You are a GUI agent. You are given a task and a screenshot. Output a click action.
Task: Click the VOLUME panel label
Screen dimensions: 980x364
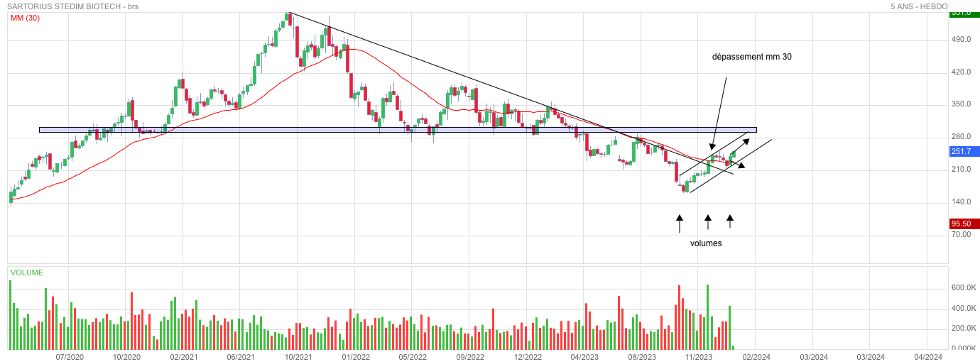tap(27, 272)
